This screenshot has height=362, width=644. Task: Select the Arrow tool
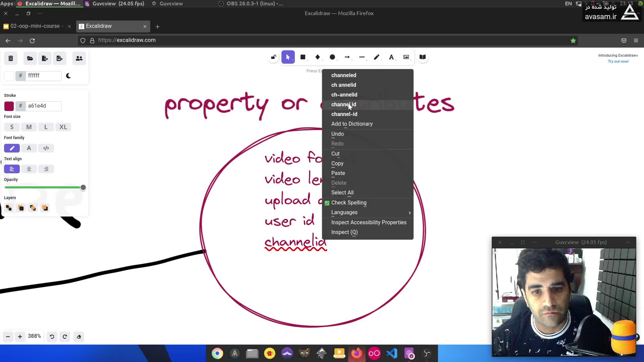pyautogui.click(x=347, y=57)
